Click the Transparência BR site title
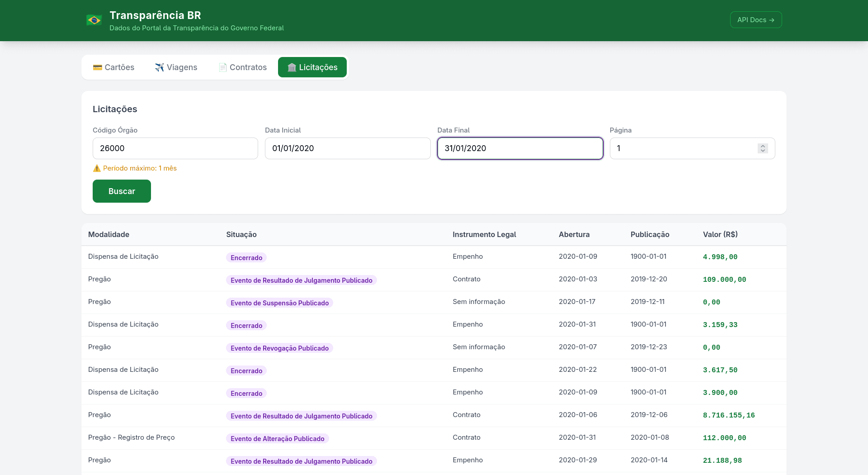The height and width of the screenshot is (475, 868). [x=156, y=15]
